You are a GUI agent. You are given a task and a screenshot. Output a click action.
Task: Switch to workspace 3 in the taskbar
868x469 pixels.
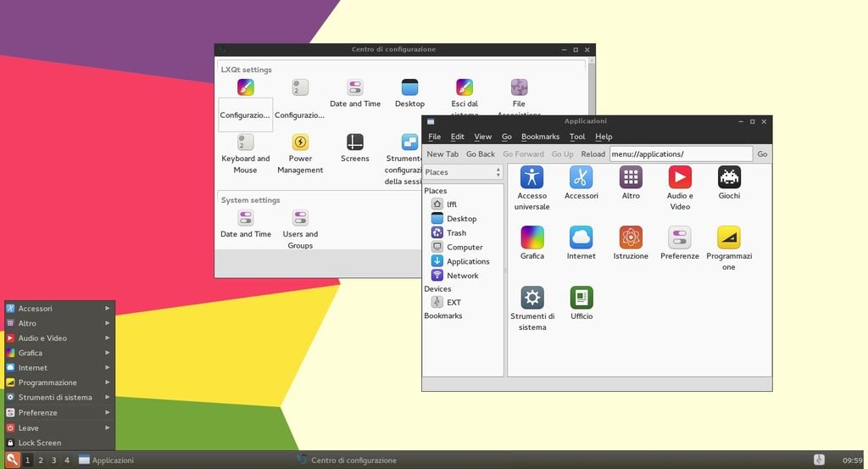(x=53, y=461)
